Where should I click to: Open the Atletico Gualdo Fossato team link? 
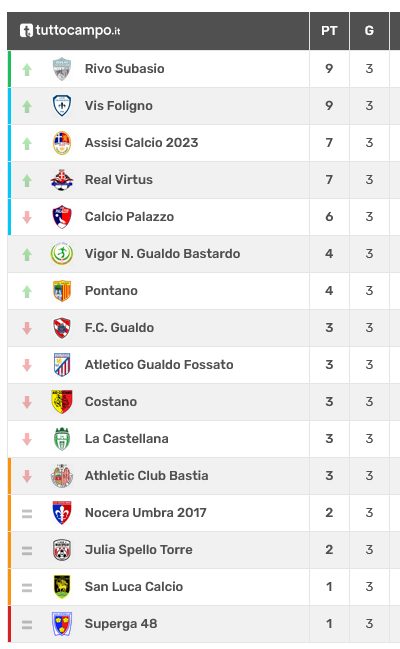159,365
